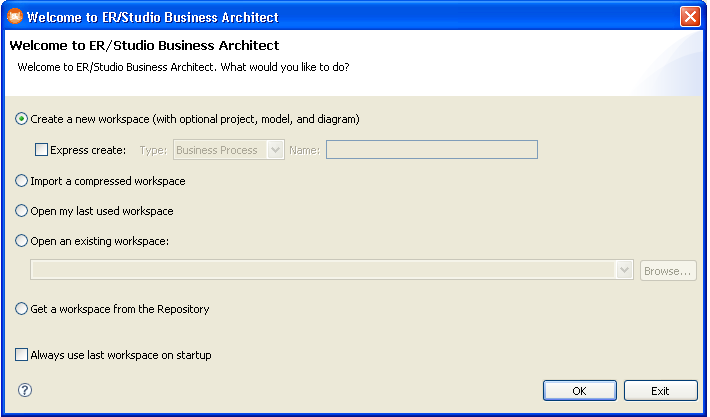Click the Exit button
The width and height of the screenshot is (710, 417).
coord(661,391)
